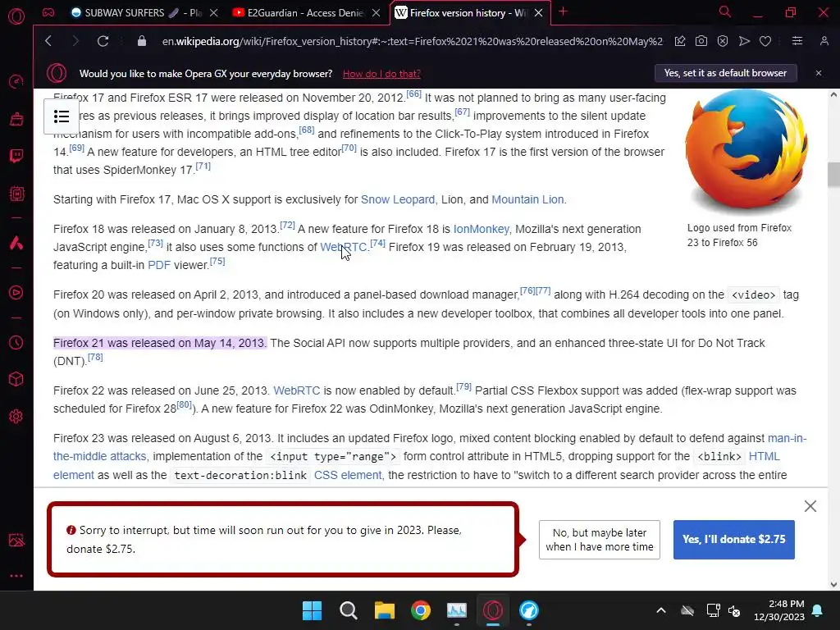Open the PDF link

(158, 265)
